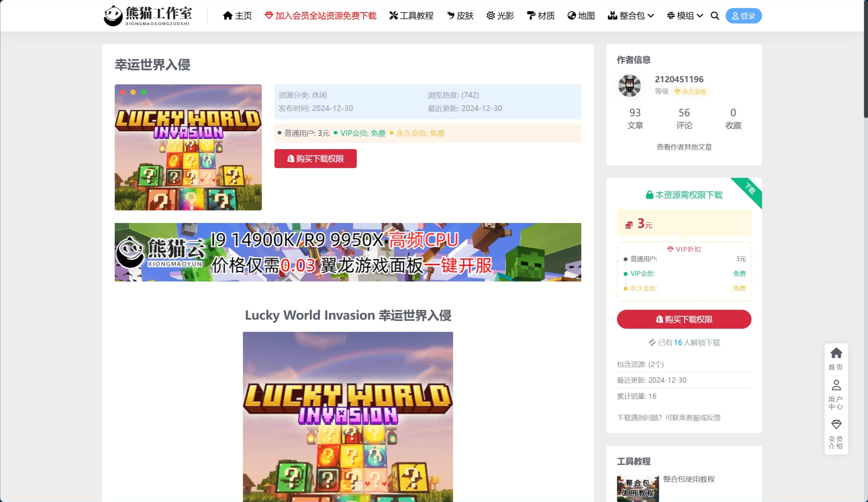Open the 地图 maps section
This screenshot has width=868, height=502.
(x=581, y=16)
